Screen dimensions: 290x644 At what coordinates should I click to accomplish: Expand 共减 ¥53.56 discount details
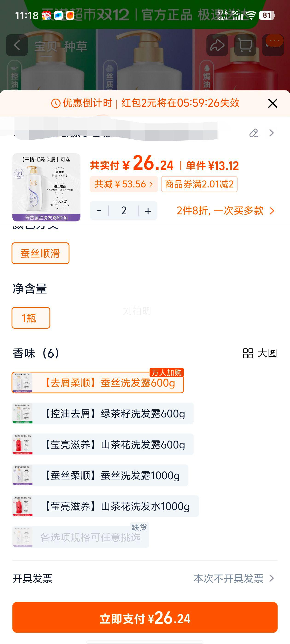[124, 184]
